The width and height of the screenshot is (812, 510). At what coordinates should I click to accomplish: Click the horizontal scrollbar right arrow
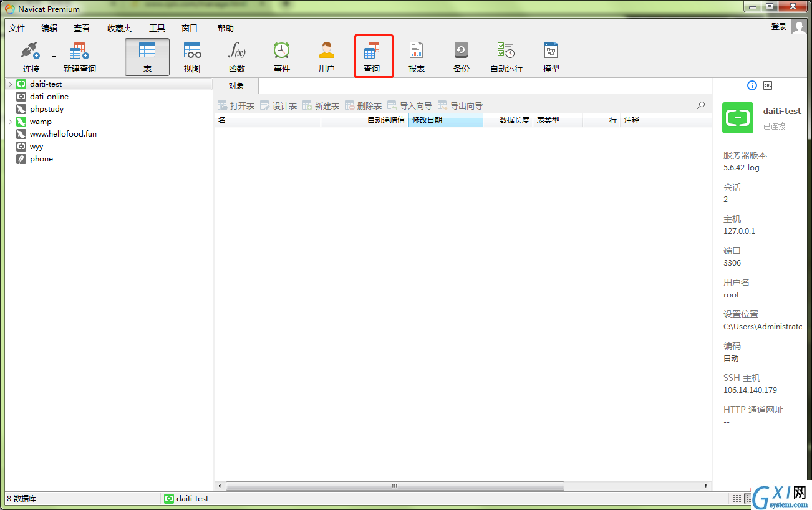click(x=706, y=486)
